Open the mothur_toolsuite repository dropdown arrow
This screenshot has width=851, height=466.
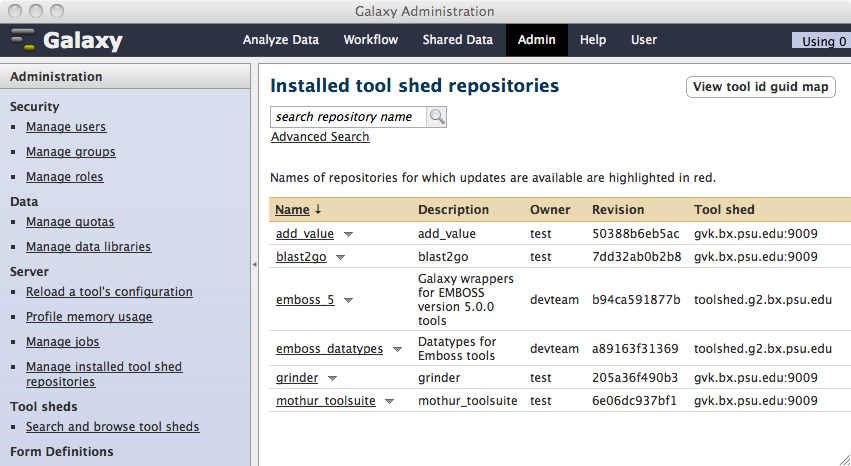pyautogui.click(x=389, y=401)
